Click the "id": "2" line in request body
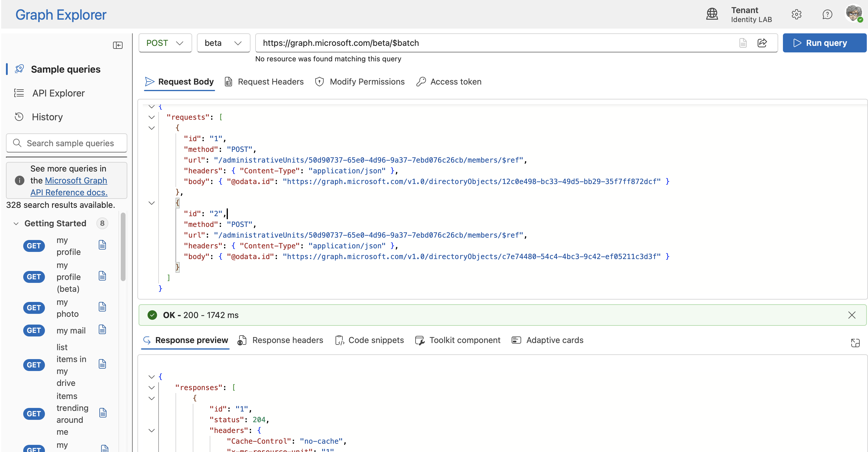 [205, 213]
